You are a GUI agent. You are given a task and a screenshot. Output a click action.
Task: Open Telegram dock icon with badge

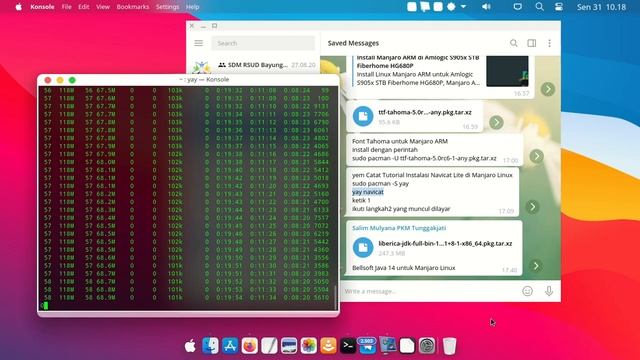click(367, 346)
